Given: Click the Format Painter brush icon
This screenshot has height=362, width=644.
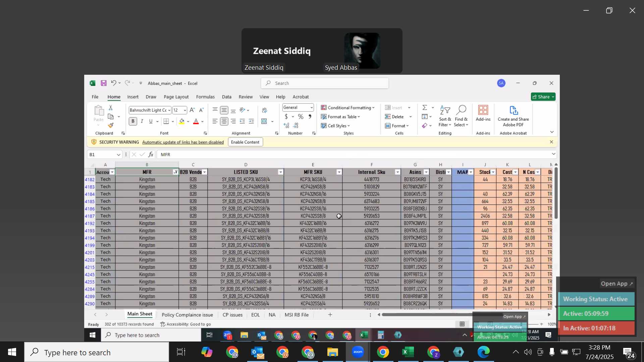Looking at the screenshot, I should click(x=111, y=125).
